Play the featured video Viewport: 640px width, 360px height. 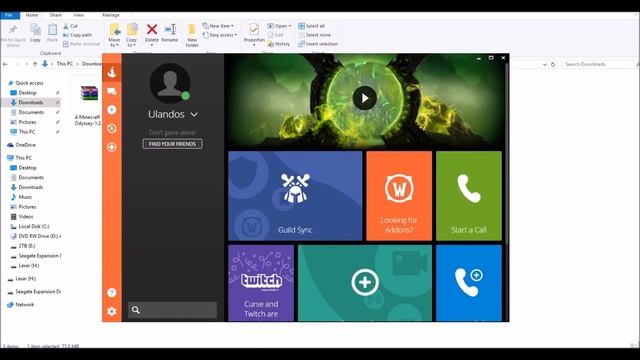coord(364,98)
